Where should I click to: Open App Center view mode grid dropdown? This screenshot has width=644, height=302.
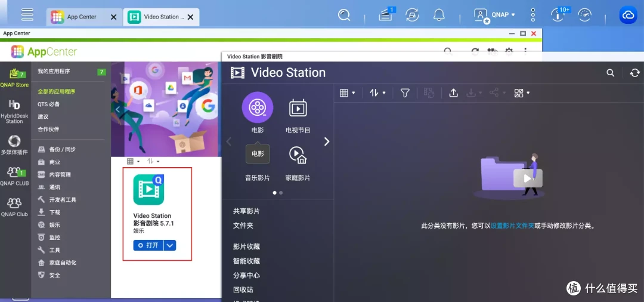(x=133, y=162)
